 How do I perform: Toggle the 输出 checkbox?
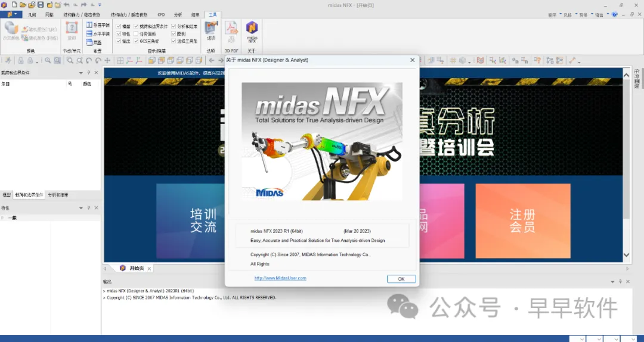click(118, 41)
